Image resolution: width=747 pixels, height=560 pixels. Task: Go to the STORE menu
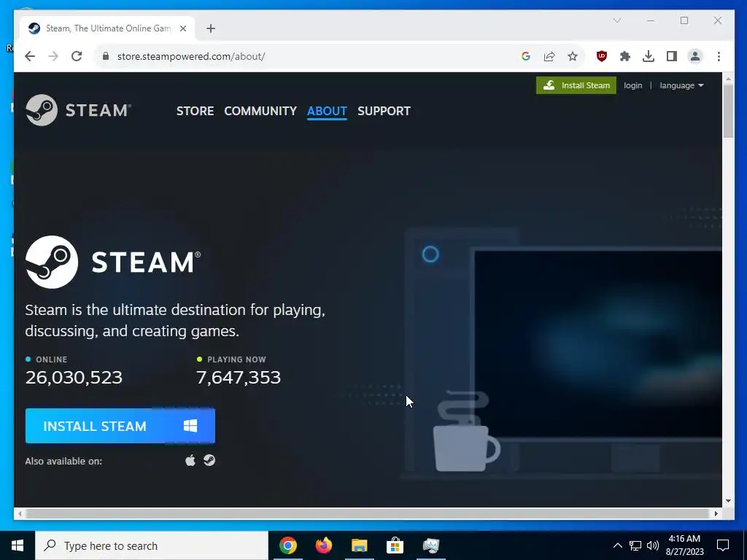pyautogui.click(x=195, y=111)
